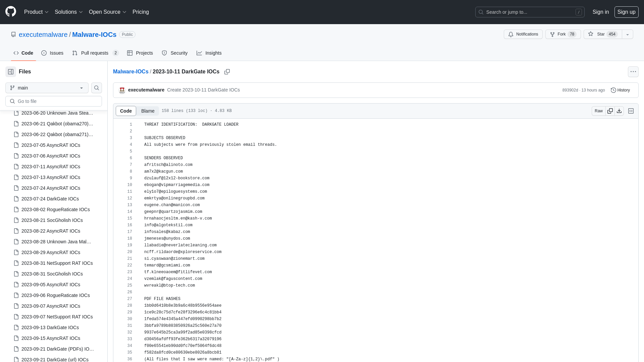The width and height of the screenshot is (644, 362).
Task: Copy raw file contents icon
Action: click(610, 111)
